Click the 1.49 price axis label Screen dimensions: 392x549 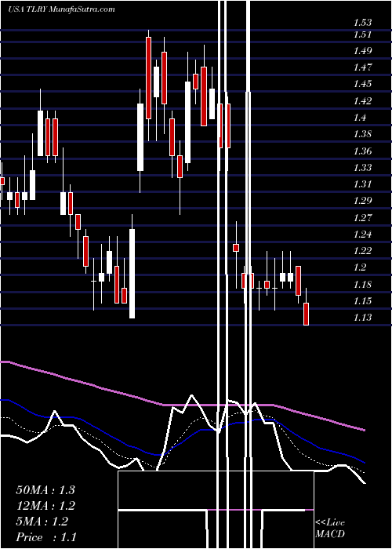362,51
